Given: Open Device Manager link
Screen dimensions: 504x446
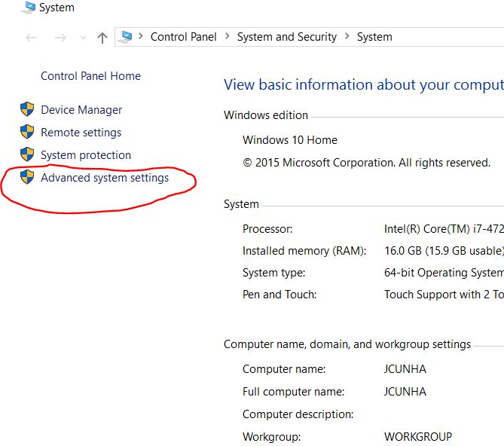Looking at the screenshot, I should pos(81,110).
